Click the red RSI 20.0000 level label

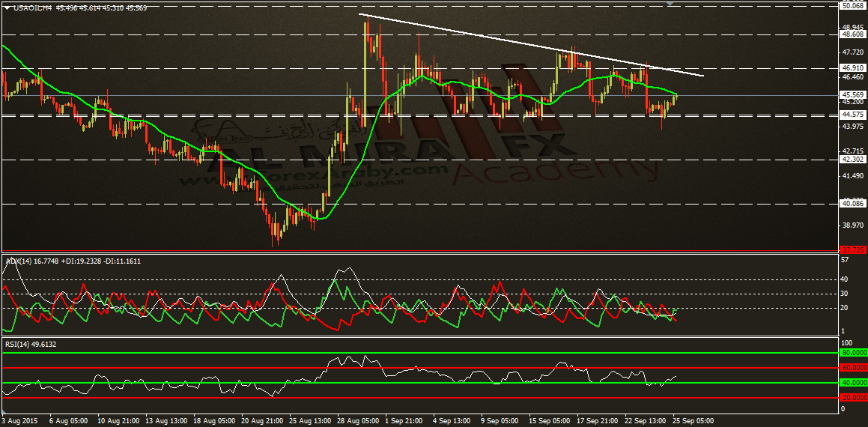(853, 398)
